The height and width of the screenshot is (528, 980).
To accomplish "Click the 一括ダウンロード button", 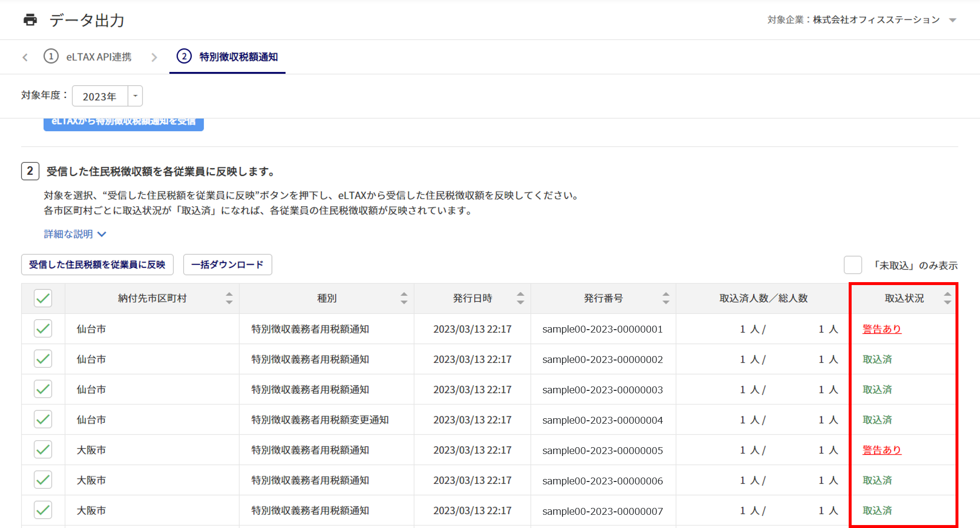I will pyautogui.click(x=227, y=264).
